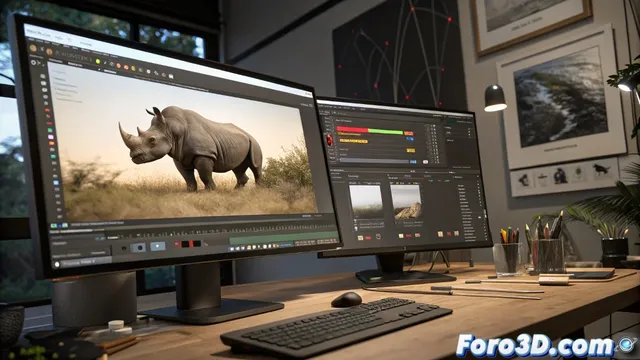Click the light blue button with the white square
The height and width of the screenshot is (360, 640).
pos(158,246)
